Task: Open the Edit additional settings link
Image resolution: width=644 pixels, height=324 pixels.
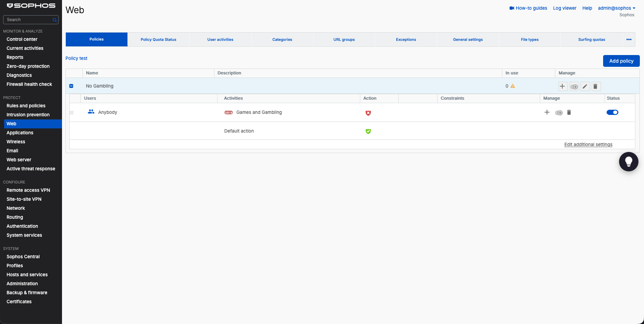Action: point(588,145)
